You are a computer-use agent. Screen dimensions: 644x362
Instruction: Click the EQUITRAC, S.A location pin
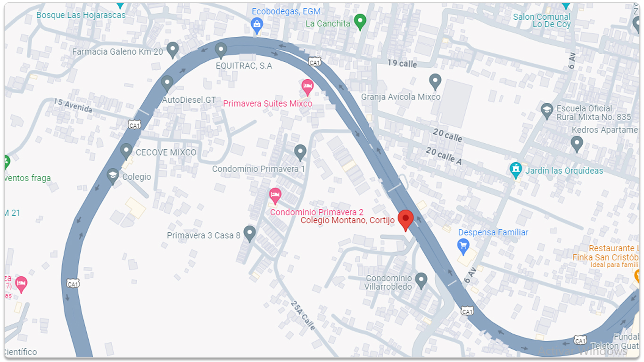[x=221, y=50]
